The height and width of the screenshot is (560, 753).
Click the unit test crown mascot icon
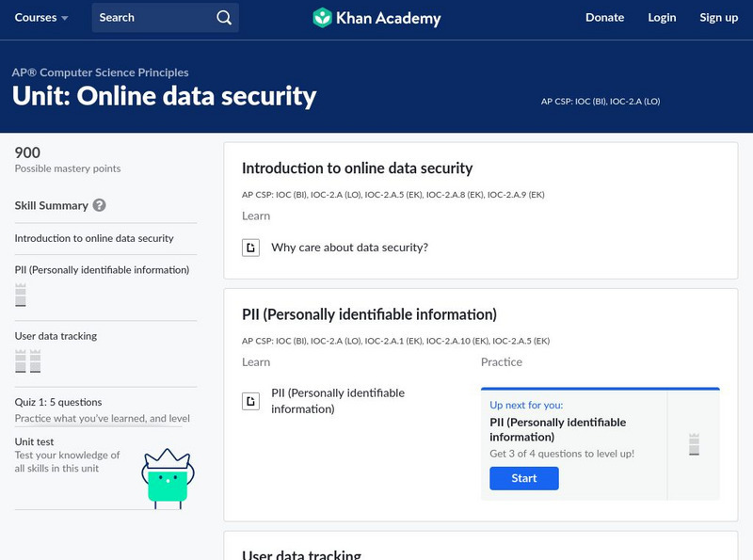167,477
